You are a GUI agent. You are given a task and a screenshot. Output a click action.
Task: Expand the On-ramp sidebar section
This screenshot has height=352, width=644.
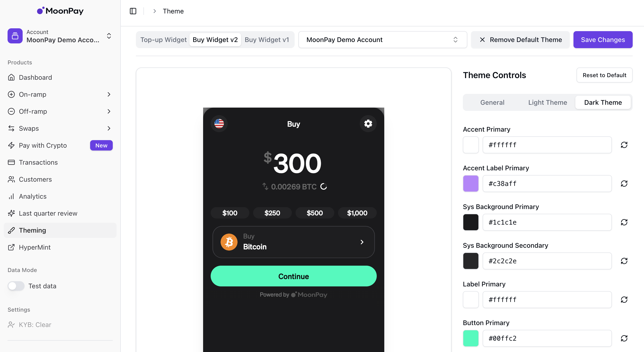(x=60, y=94)
